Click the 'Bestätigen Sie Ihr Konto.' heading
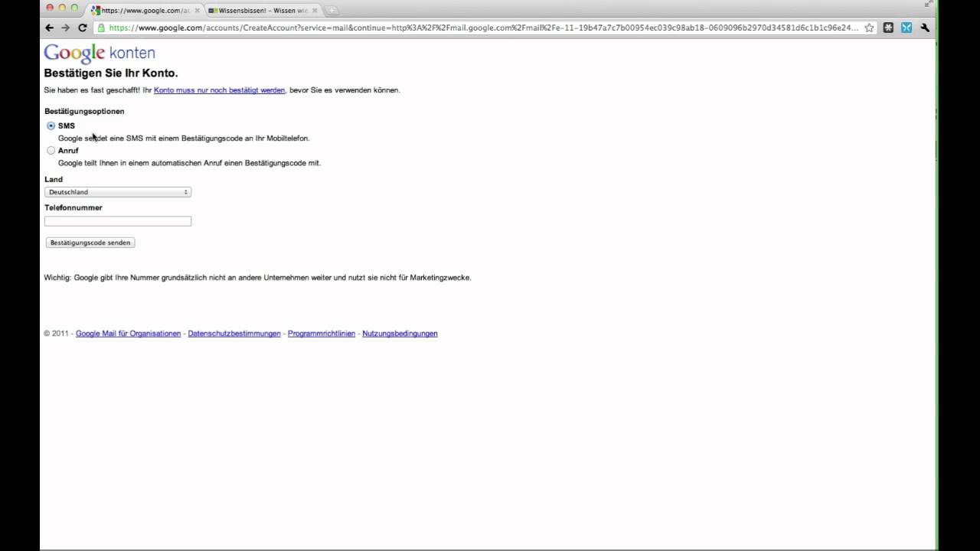Viewport: 980px width, 551px height. point(111,73)
